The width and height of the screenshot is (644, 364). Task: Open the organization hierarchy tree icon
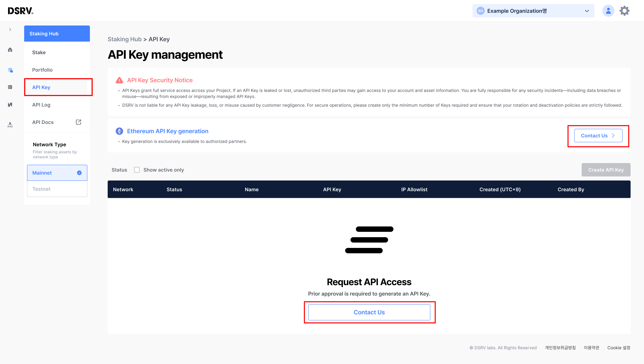[10, 125]
